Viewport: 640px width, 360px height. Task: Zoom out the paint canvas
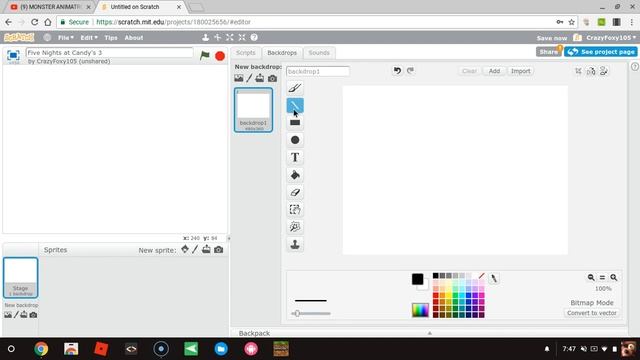(591, 278)
